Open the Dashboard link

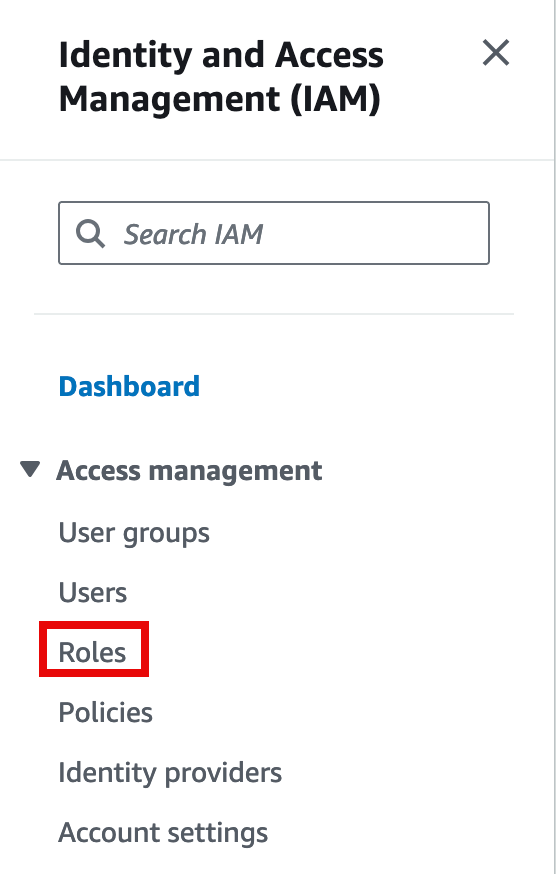click(x=129, y=386)
